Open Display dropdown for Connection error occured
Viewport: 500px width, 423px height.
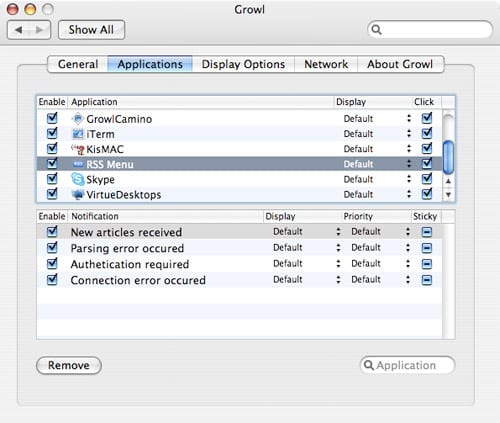click(307, 279)
